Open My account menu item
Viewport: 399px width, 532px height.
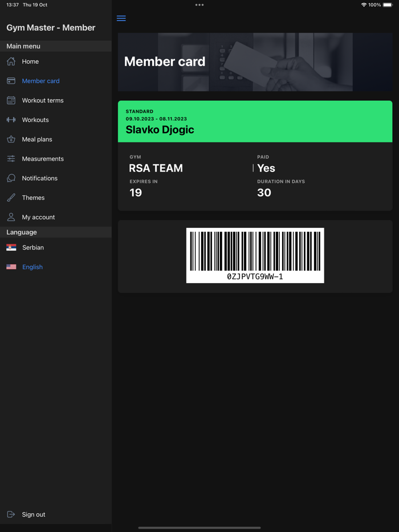tap(56, 217)
